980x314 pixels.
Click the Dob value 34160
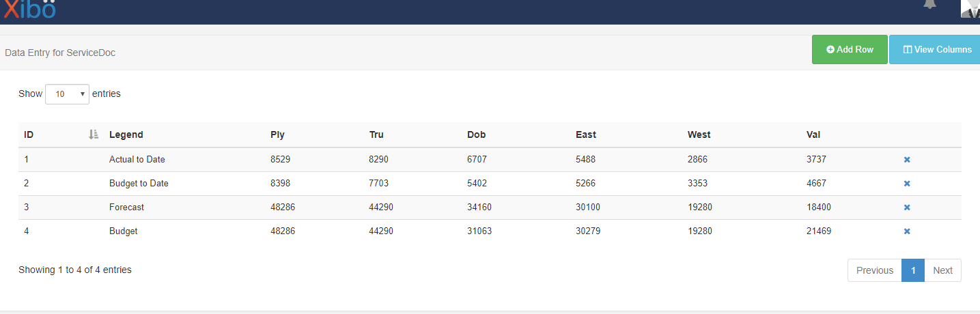pos(479,208)
